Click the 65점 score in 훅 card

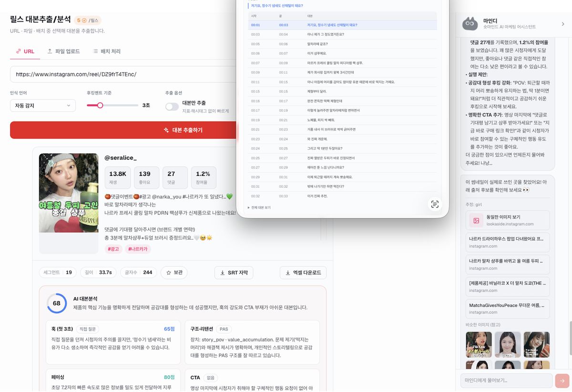tap(169, 329)
